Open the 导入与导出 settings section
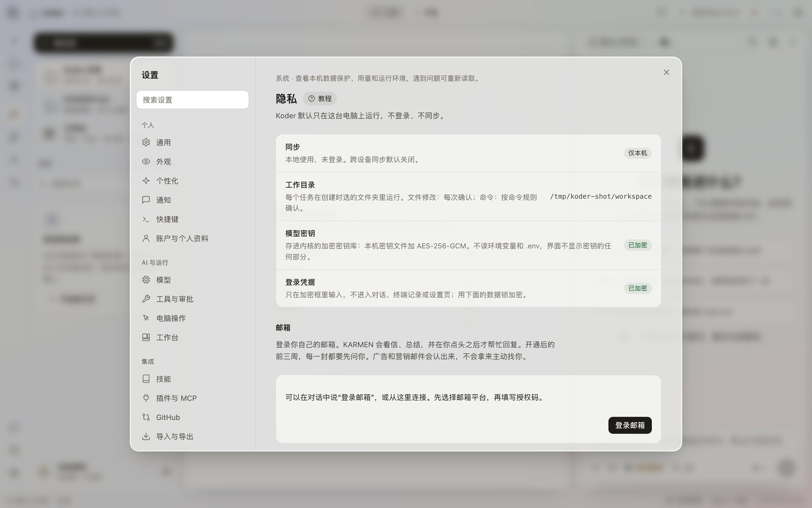Viewport: 812px width, 508px height. tap(192, 436)
